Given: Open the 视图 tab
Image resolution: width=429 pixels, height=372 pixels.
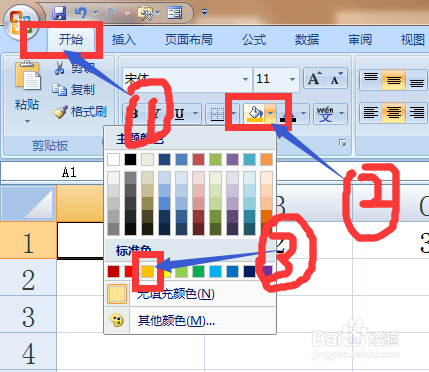Looking at the screenshot, I should (x=413, y=40).
